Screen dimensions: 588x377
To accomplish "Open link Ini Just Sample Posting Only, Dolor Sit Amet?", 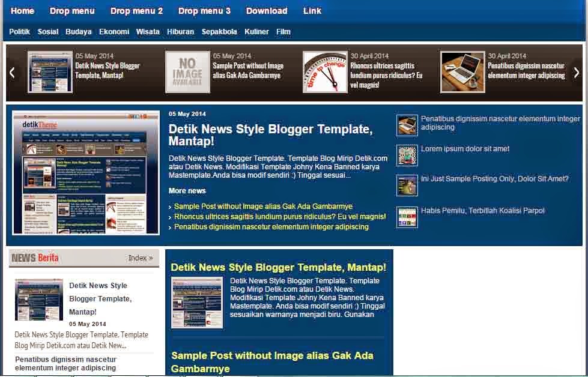I will tap(495, 179).
